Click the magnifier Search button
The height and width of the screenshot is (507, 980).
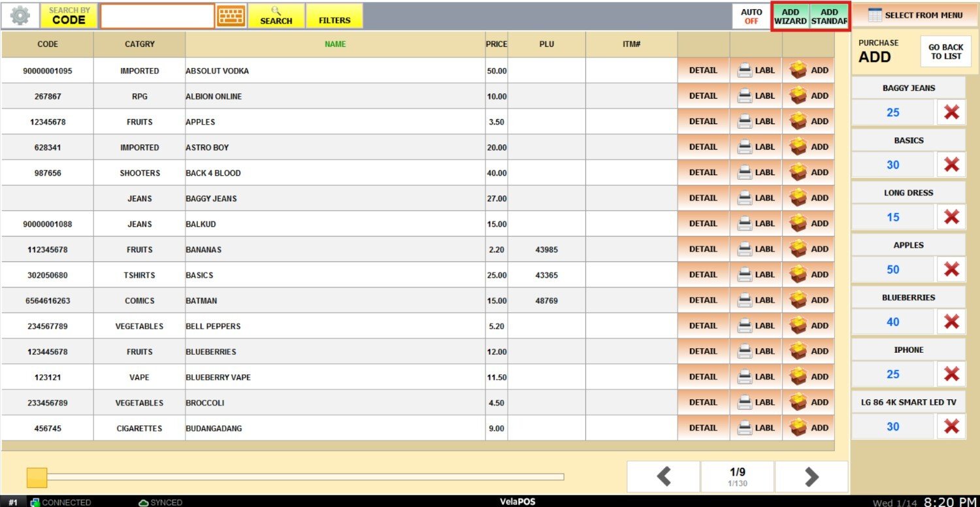click(276, 16)
